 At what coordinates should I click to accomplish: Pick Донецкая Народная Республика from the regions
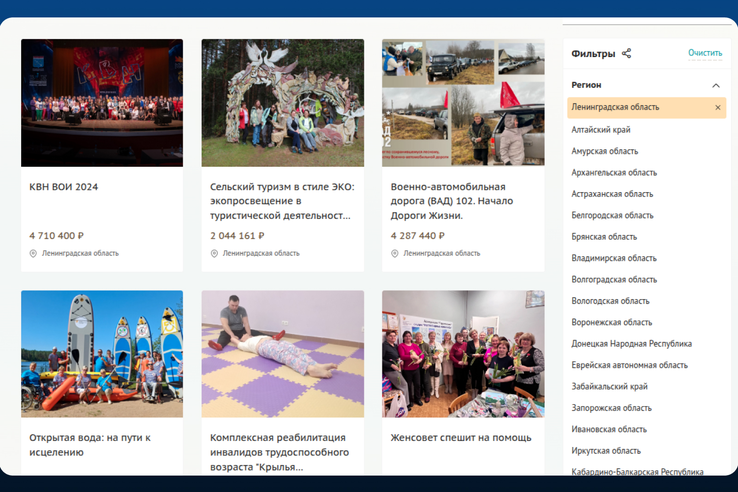click(631, 343)
